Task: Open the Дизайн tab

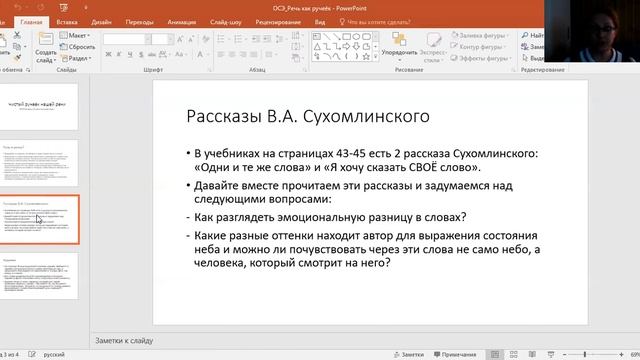Action: [x=101, y=22]
